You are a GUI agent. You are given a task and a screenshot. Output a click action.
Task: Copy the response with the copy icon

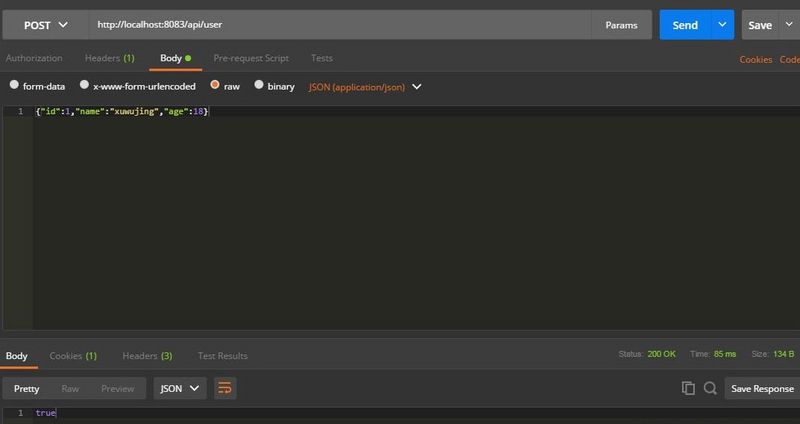click(688, 388)
